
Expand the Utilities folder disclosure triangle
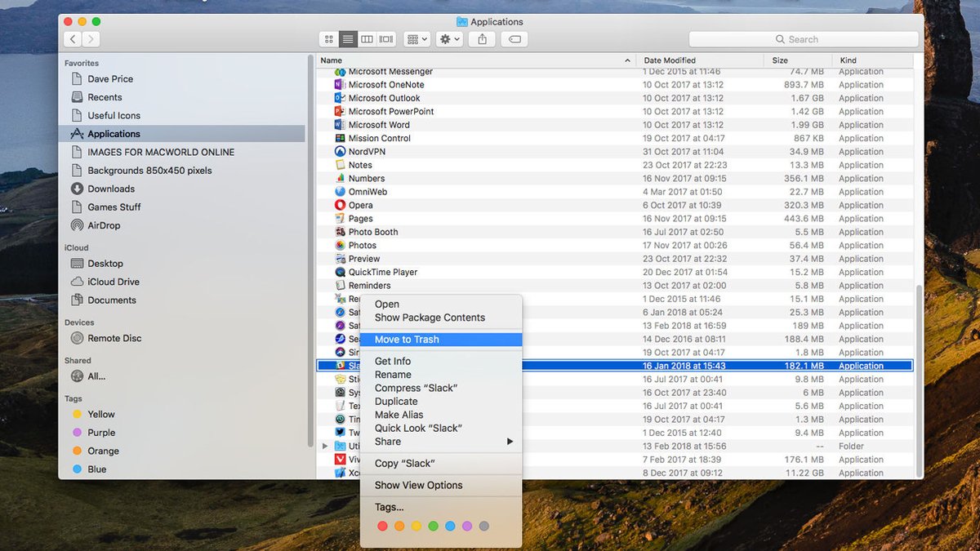tap(325, 446)
